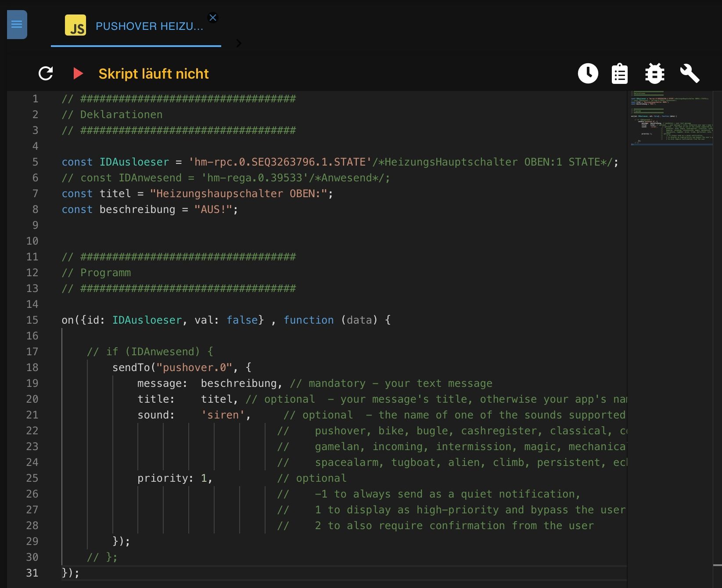Place cursor on 'IDAusloeser' in line 5
Image resolution: width=722 pixels, height=588 pixels.
[x=134, y=162]
